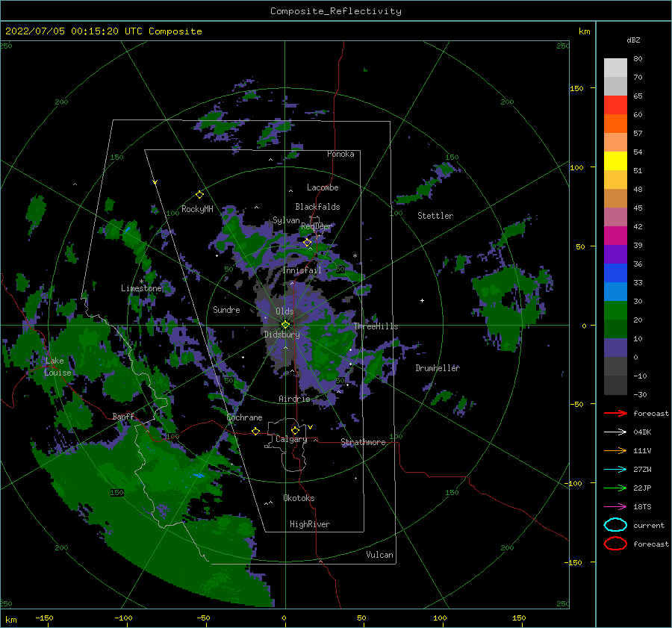The height and width of the screenshot is (628, 672).
Task: Click the Limestone label
Action: [141, 288]
